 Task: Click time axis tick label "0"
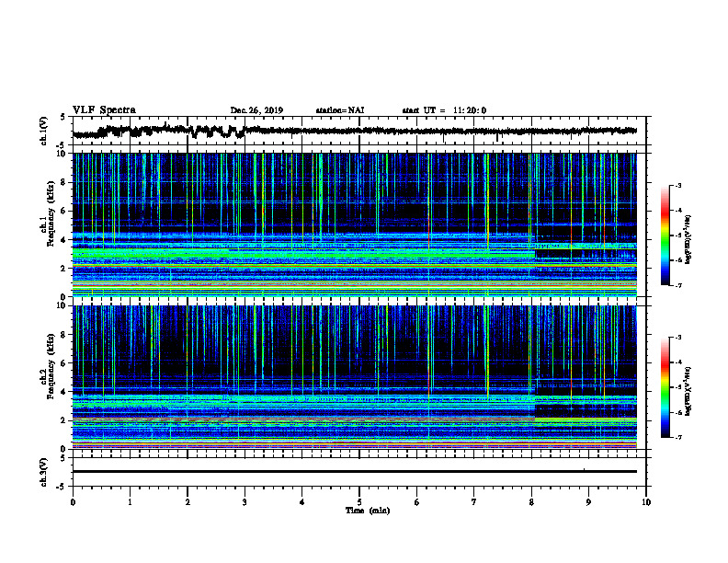click(73, 502)
